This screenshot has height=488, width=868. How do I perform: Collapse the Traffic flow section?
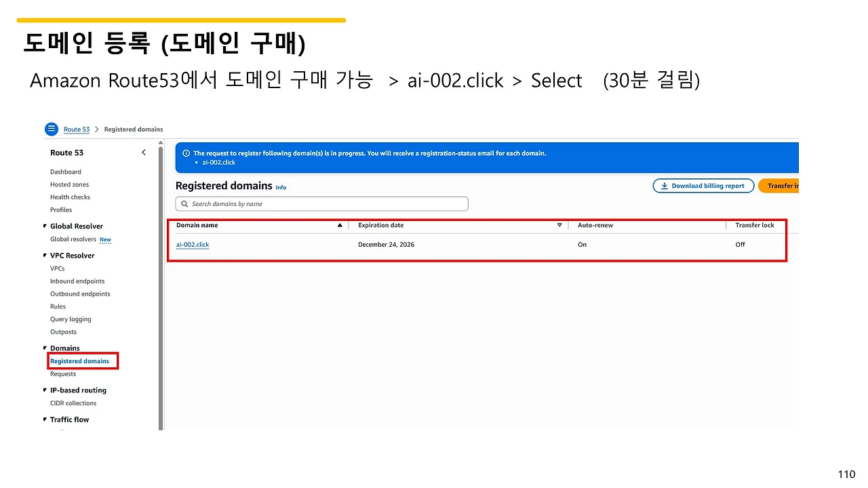(x=45, y=419)
